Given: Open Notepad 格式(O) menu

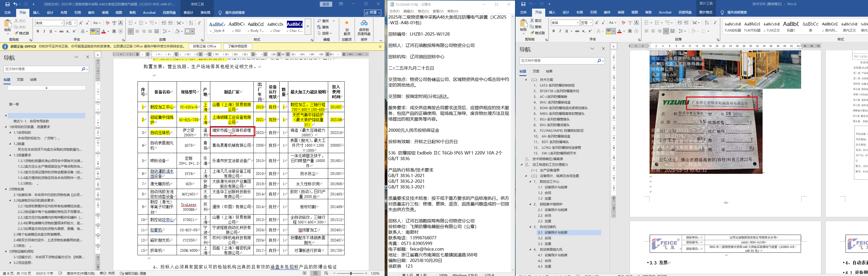Looking at the screenshot, I should click(x=423, y=11).
